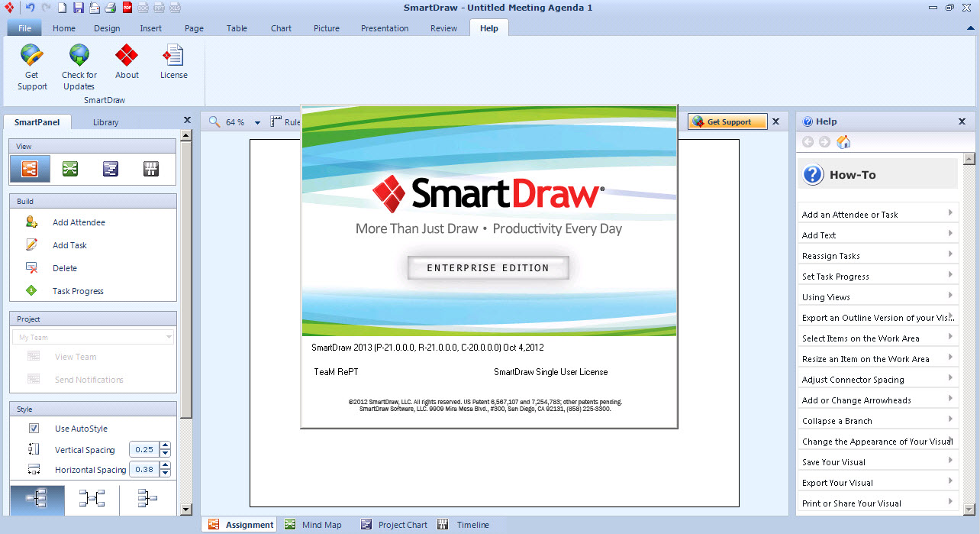
Task: Click the SmartDraw red diamond app icon
Action: click(x=10, y=8)
